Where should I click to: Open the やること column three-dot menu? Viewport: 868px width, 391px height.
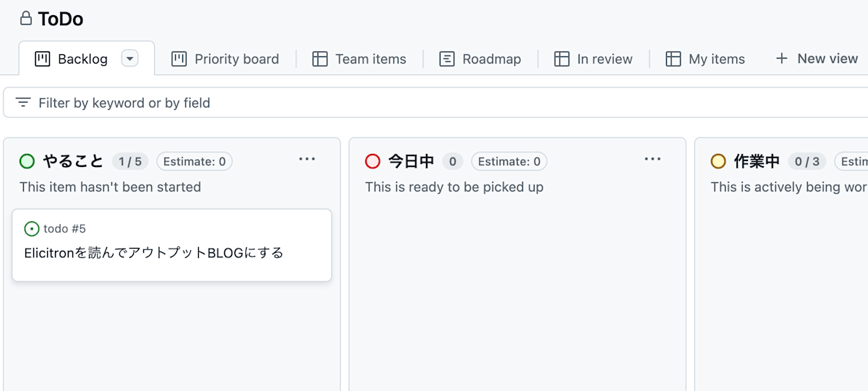point(307,160)
